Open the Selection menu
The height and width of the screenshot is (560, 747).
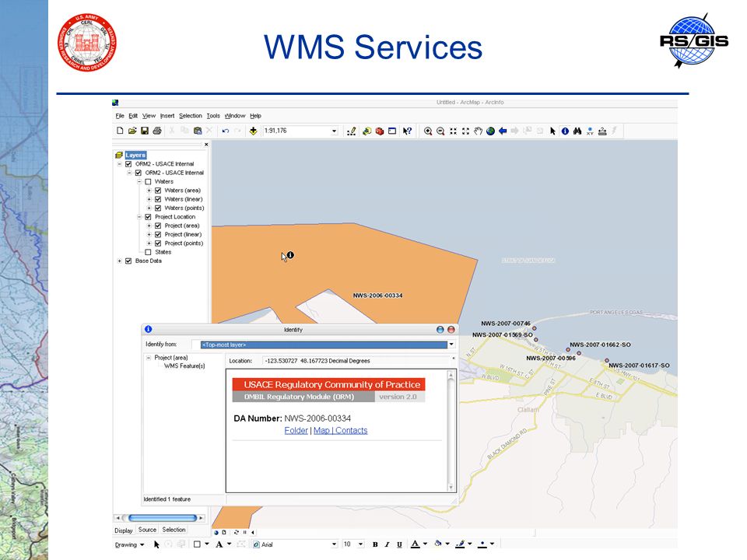(x=191, y=116)
